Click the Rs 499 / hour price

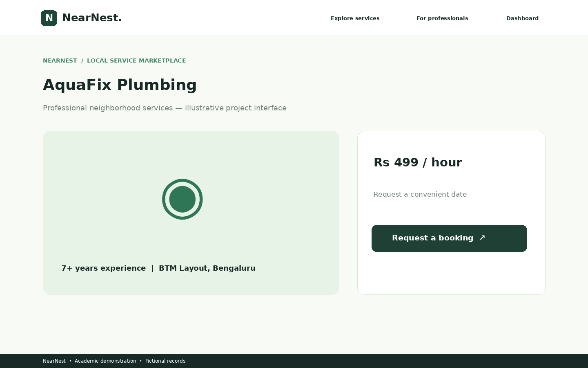(x=418, y=162)
